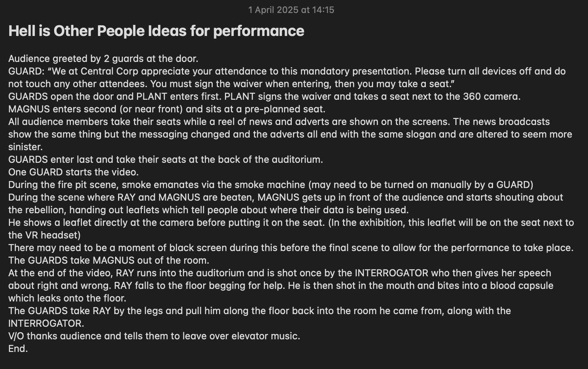Click the line 'GUARDS enter last'
The width and height of the screenshot is (588, 369).
pos(166,160)
